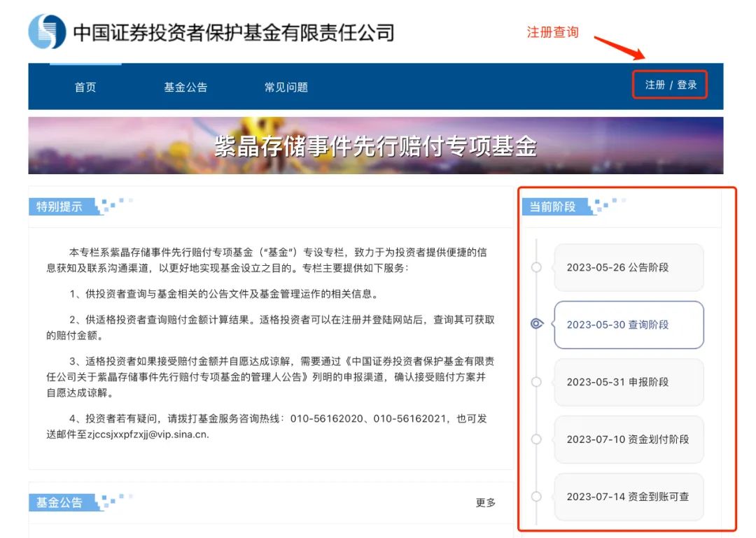Image resolution: width=756 pixels, height=538 pixels.
Task: Open the 首页 navigation item
Action: (x=85, y=87)
